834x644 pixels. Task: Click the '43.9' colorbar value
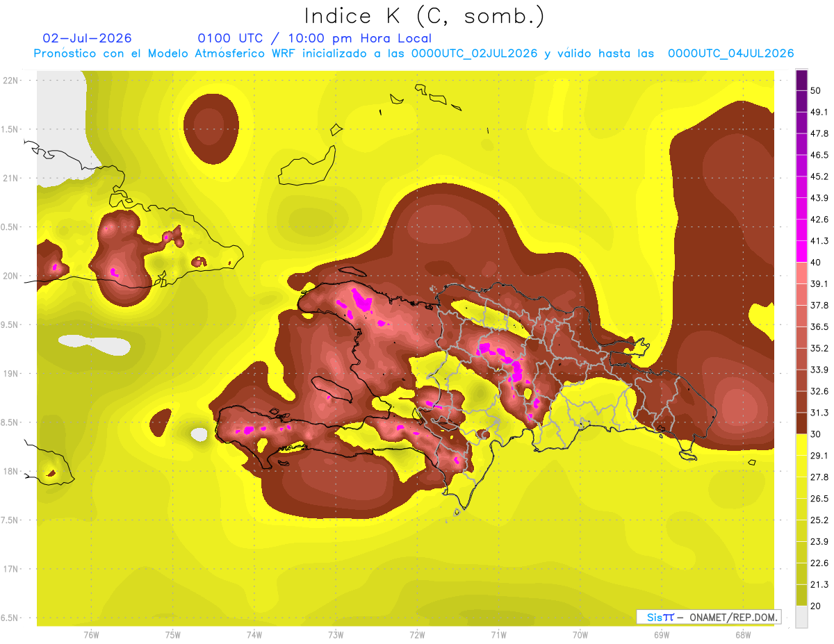[x=819, y=198]
